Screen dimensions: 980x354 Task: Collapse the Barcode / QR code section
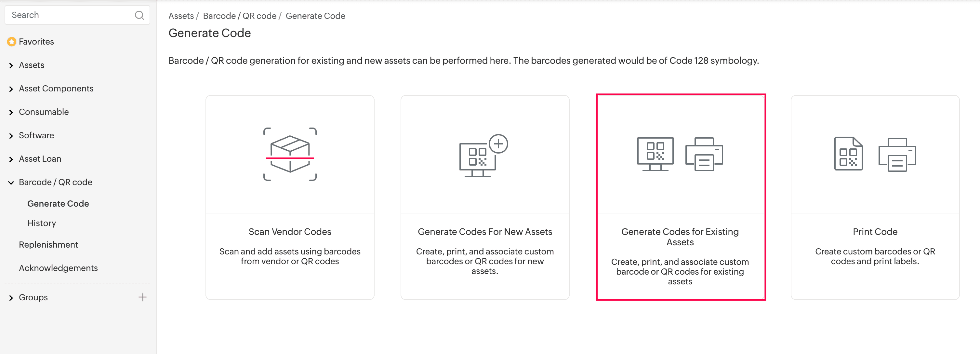(11, 183)
